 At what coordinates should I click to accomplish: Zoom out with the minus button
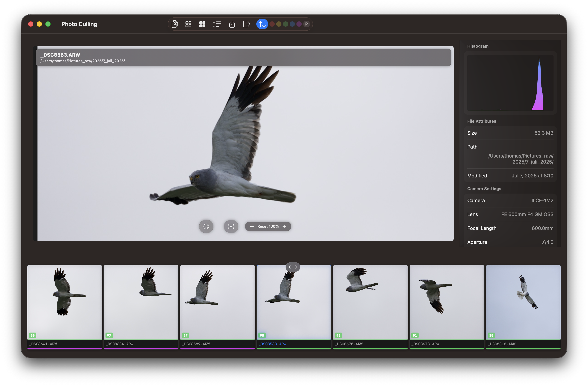[252, 226]
